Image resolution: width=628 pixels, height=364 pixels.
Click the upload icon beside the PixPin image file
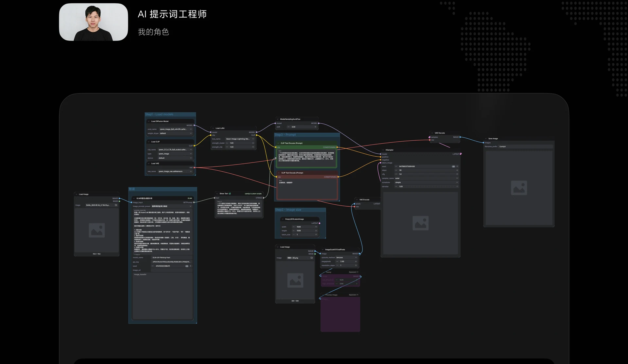click(x=116, y=205)
